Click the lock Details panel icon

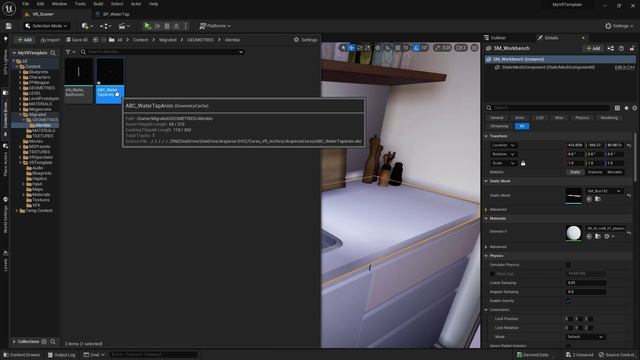pyautogui.click(x=632, y=48)
